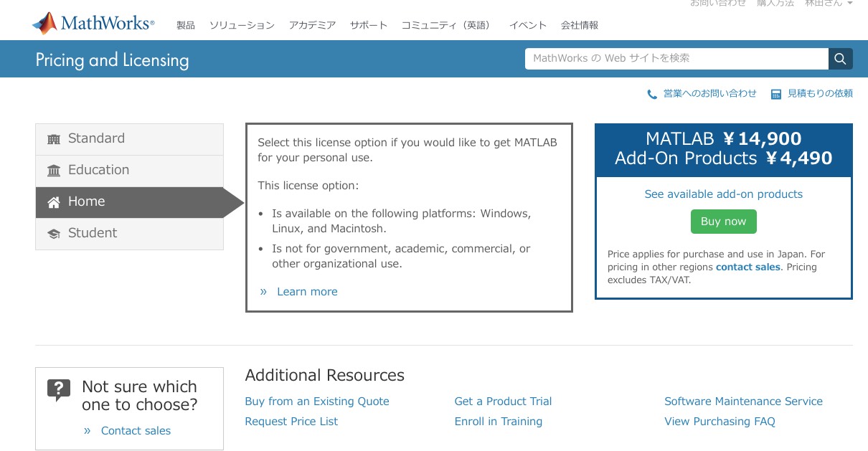The image size is (868, 451).
Task: Select the Education license tab
Action: (129, 171)
